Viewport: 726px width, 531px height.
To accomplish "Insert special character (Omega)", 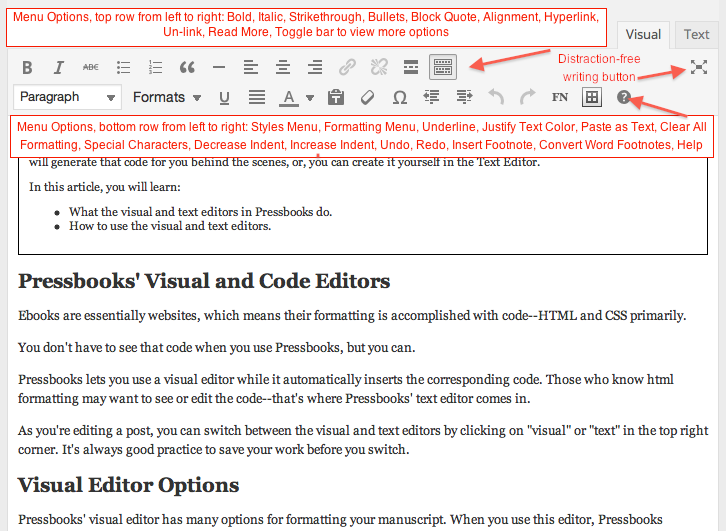I will click(400, 97).
